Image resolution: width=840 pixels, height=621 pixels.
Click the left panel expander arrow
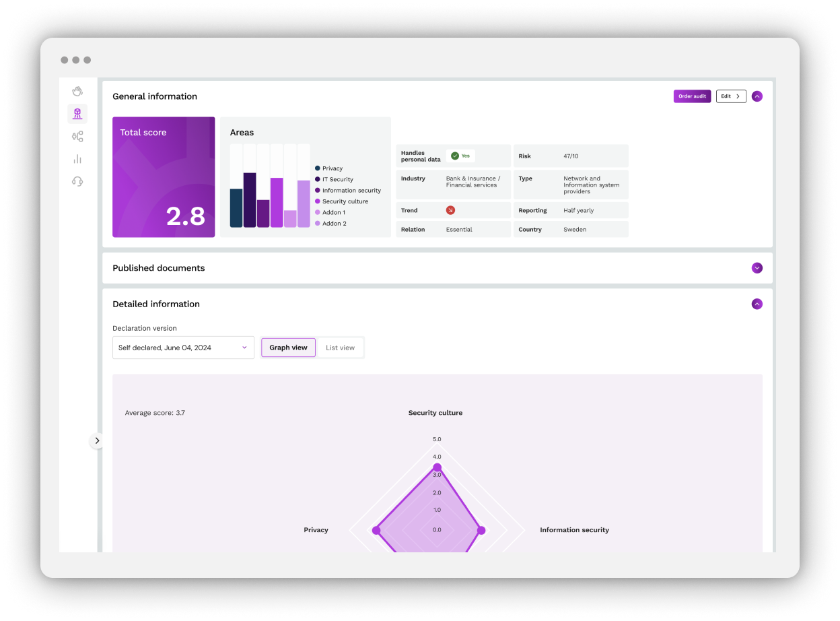(x=97, y=440)
